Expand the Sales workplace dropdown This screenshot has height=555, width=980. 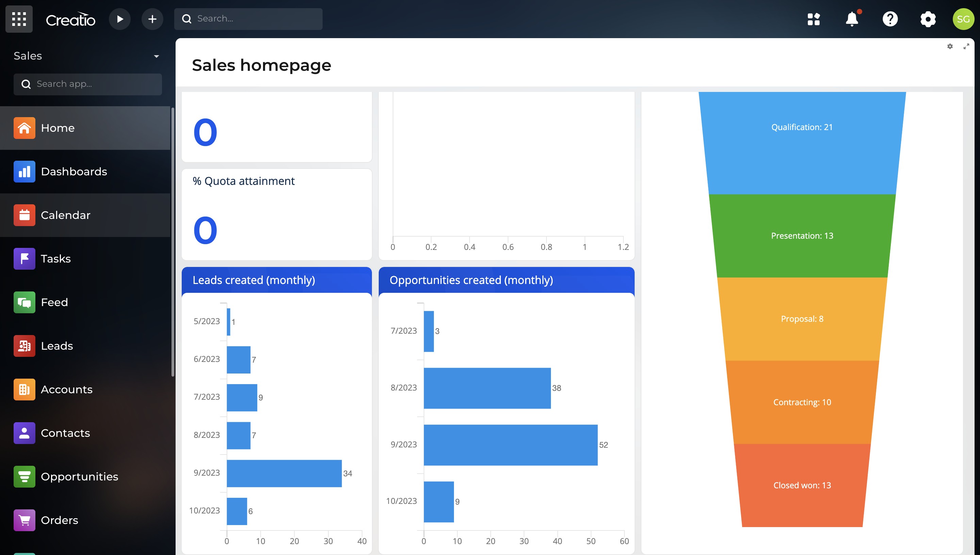(x=156, y=56)
